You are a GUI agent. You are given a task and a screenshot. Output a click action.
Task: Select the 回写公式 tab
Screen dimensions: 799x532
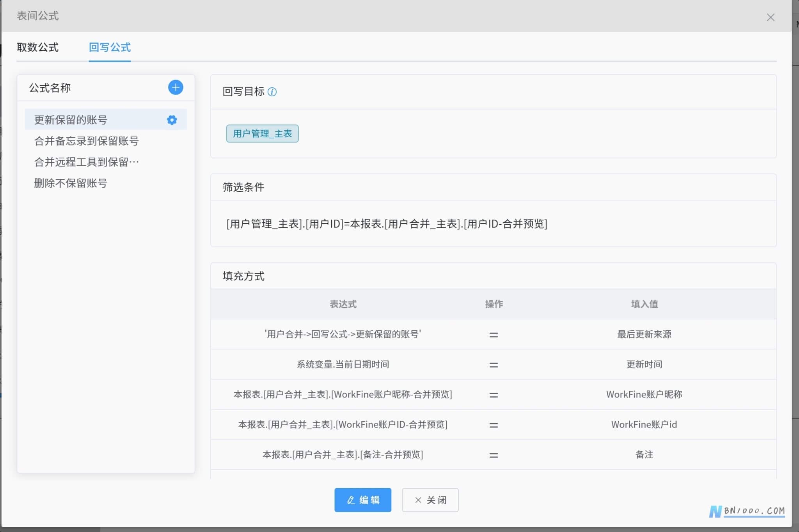click(110, 47)
